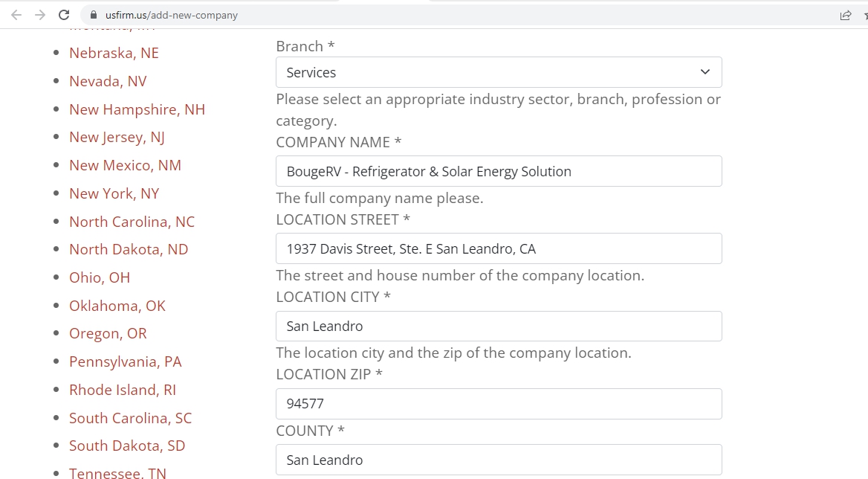
Task: Select the Location Zip field
Action: tap(498, 403)
